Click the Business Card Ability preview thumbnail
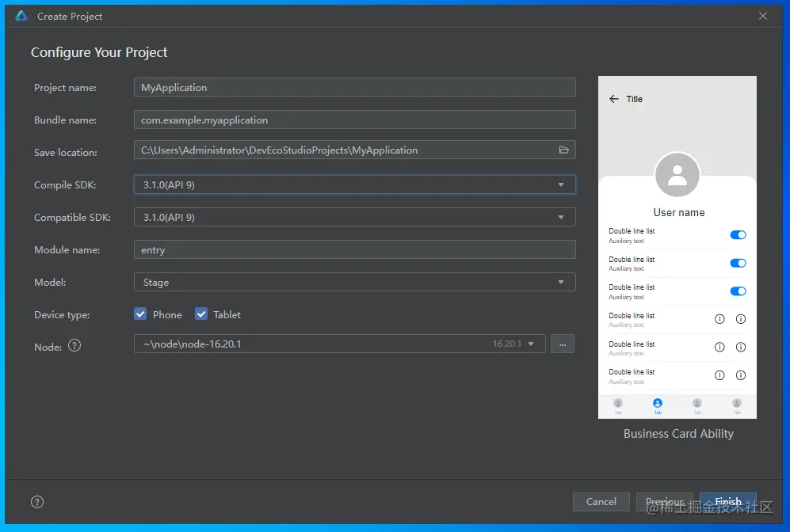The image size is (790, 532). click(677, 247)
